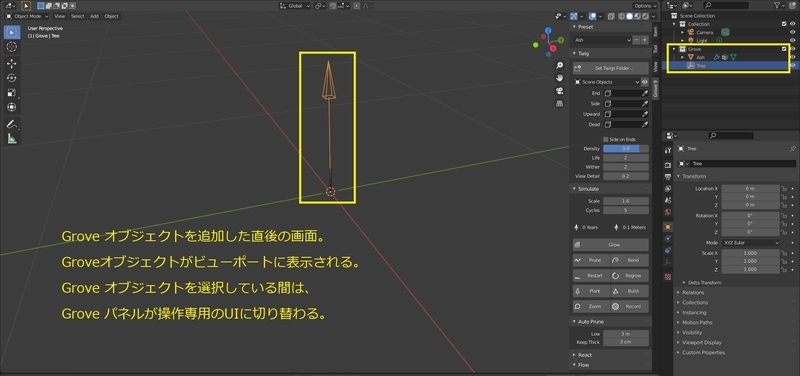The height and width of the screenshot is (376, 800).
Task: Click eyedropper for End twig field
Action: click(x=645, y=93)
